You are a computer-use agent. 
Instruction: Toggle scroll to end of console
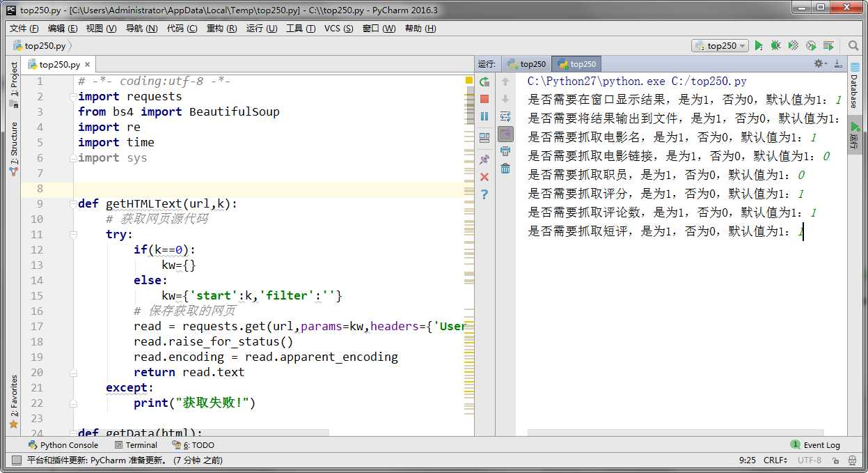[505, 134]
